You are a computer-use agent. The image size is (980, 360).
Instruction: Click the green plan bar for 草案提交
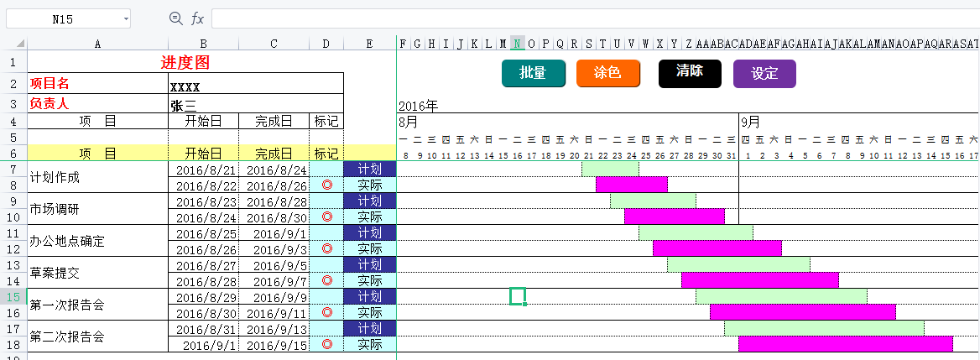coord(738,264)
